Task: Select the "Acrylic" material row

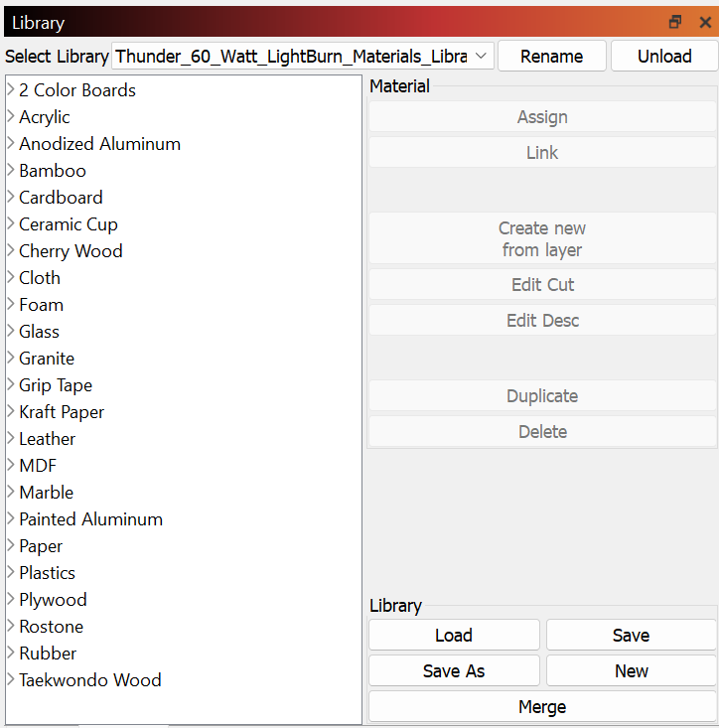Action: tap(44, 117)
